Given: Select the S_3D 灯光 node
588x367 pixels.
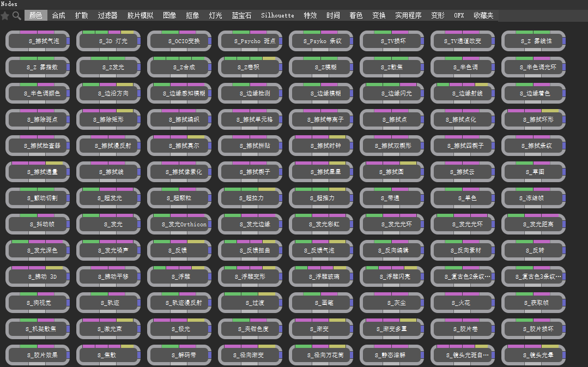Looking at the screenshot, I should point(108,41).
